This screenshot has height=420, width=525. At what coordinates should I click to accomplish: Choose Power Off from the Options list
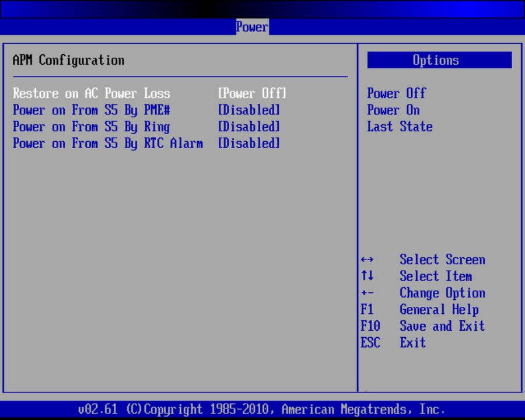click(x=396, y=93)
